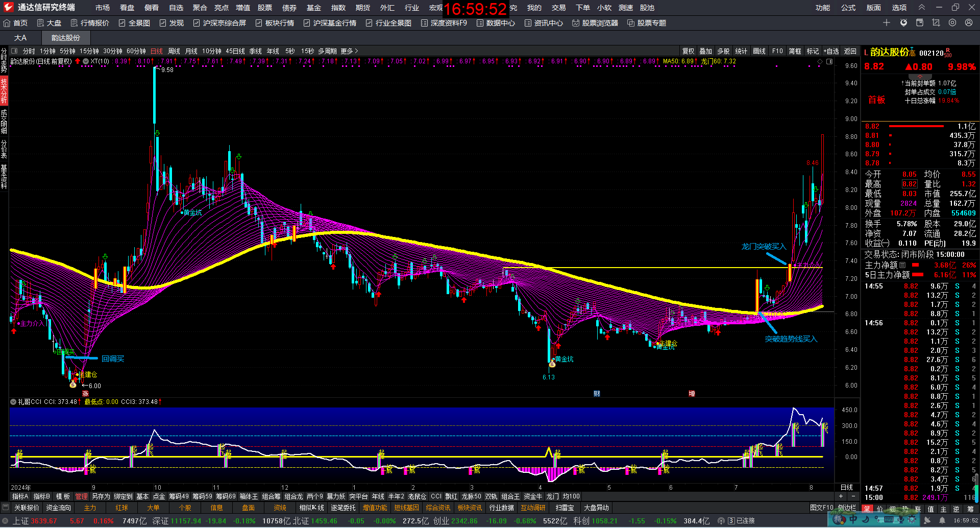Viewport: 980px width, 528px height.
Task: Open 股票浏览器 stock browser
Action: pyautogui.click(x=595, y=23)
